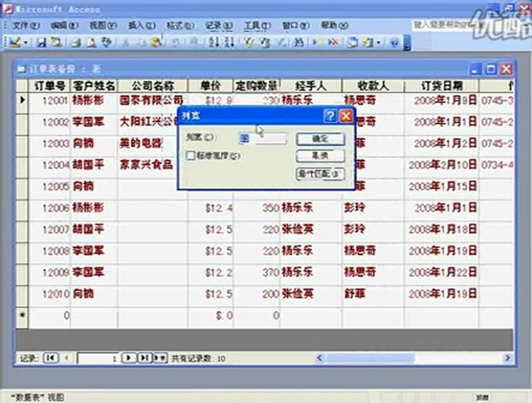The height and width of the screenshot is (403, 532).
Task: Click the Undo toolbar icon
Action: click(176, 43)
